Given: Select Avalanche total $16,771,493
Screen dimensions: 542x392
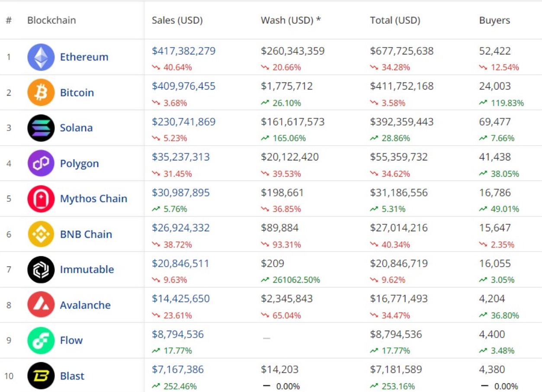Looking at the screenshot, I should pos(399,299).
